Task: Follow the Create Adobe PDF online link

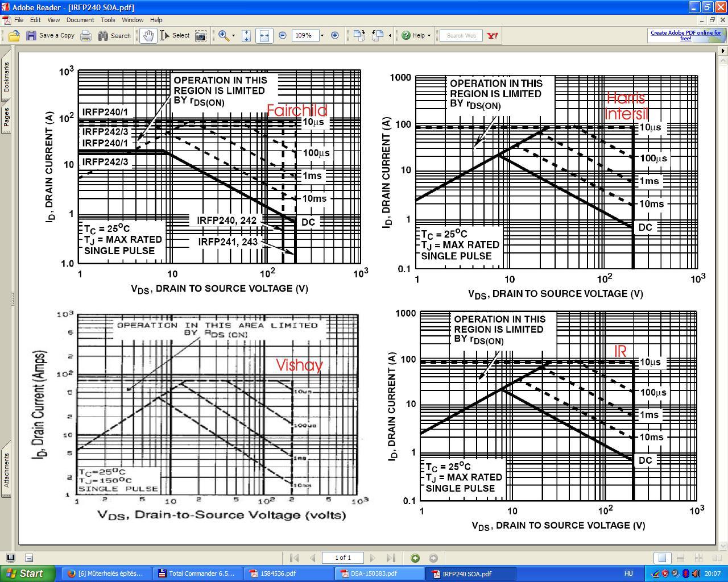Action: point(686,35)
